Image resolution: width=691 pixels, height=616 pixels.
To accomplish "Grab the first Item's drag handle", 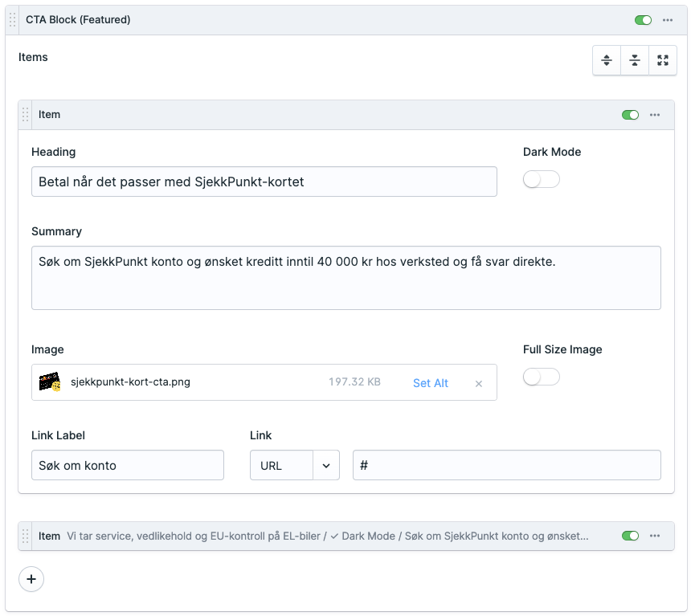I will click(25, 115).
